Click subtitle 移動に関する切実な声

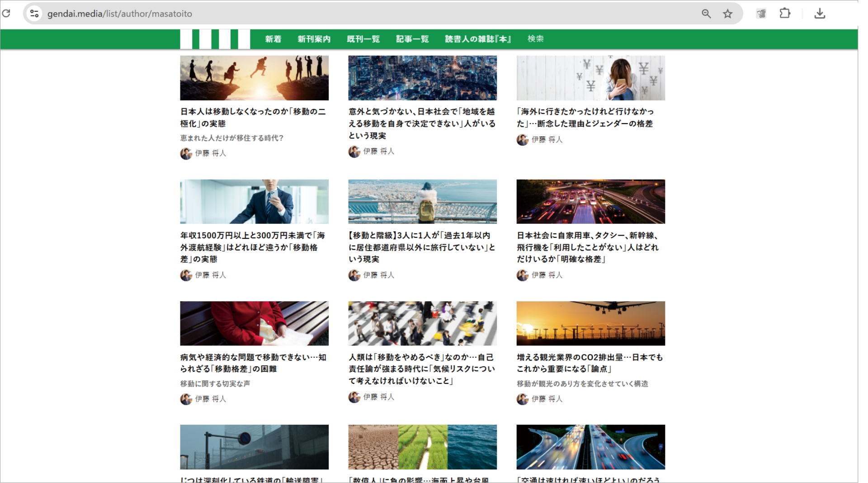pos(215,384)
